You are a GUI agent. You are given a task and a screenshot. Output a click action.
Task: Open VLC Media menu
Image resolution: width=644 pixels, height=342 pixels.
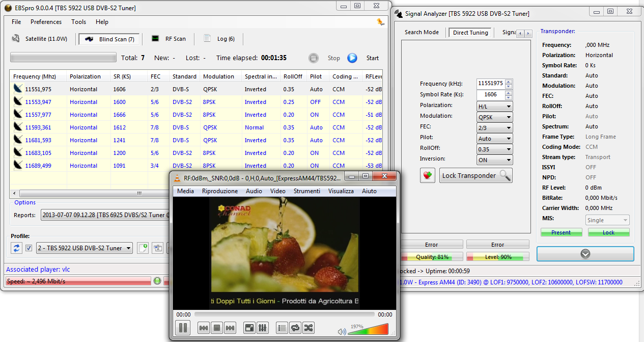click(x=185, y=191)
